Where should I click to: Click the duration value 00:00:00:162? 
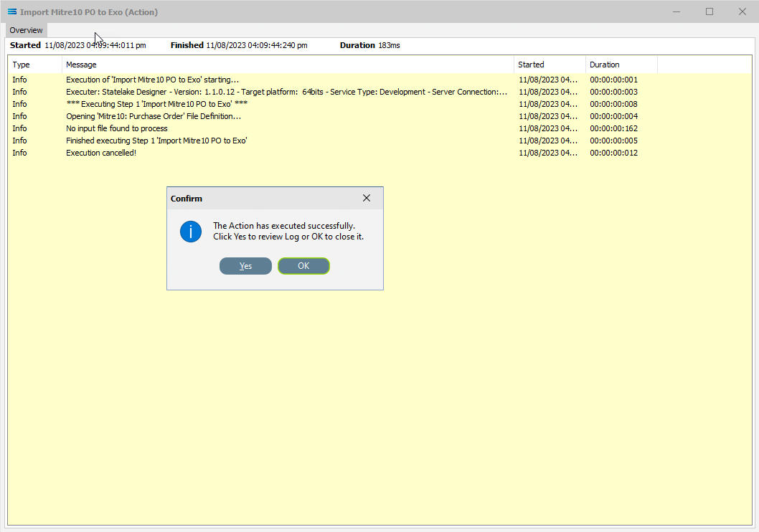click(614, 128)
